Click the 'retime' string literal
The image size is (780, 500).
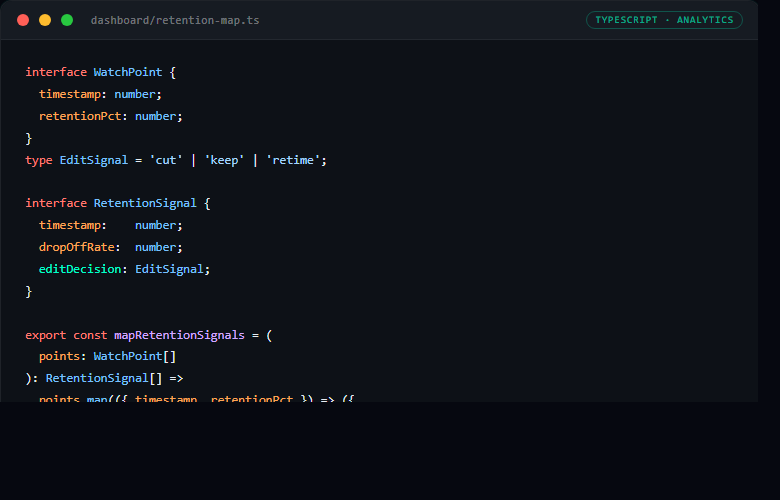click(293, 160)
